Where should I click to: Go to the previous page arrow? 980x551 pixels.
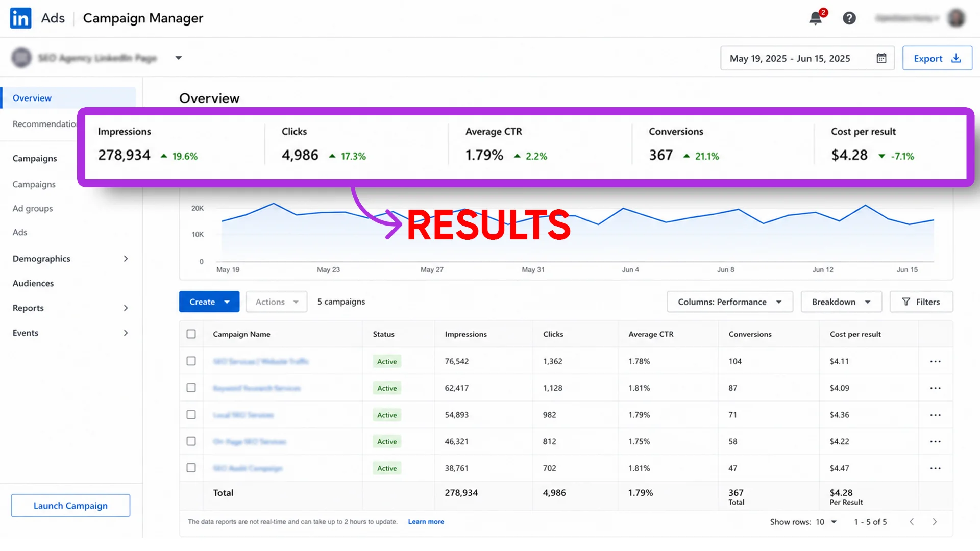coord(912,522)
